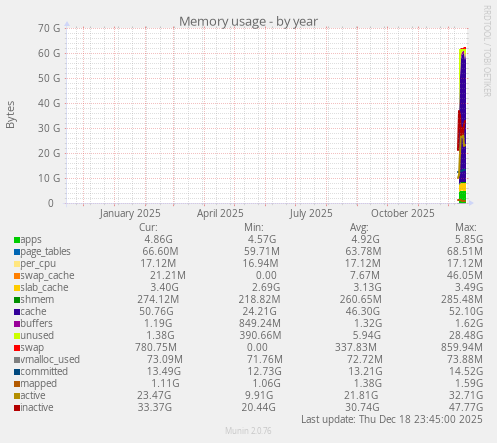
Task: Click the active average value 21.81G
Action: (361, 396)
